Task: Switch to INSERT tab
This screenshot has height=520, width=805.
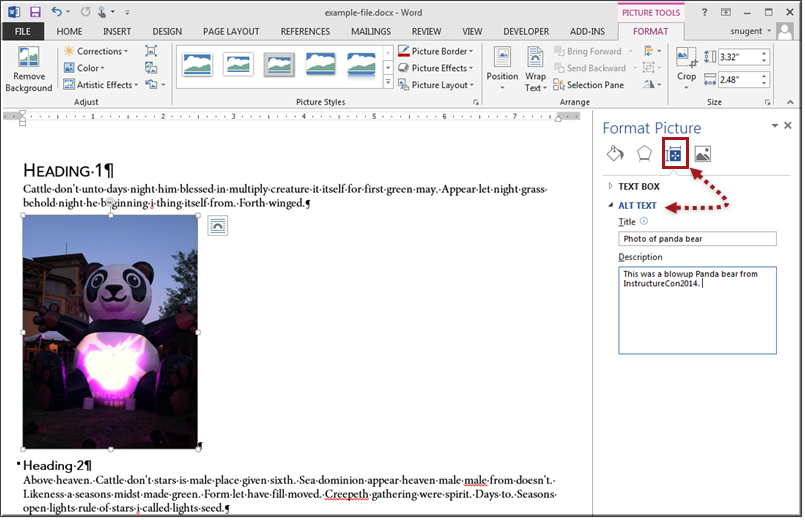Action: point(117,31)
